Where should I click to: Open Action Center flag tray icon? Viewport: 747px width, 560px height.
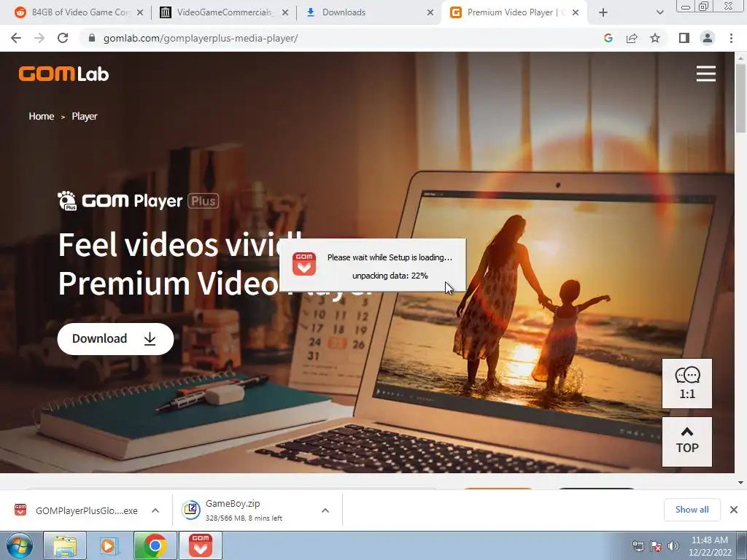(656, 546)
